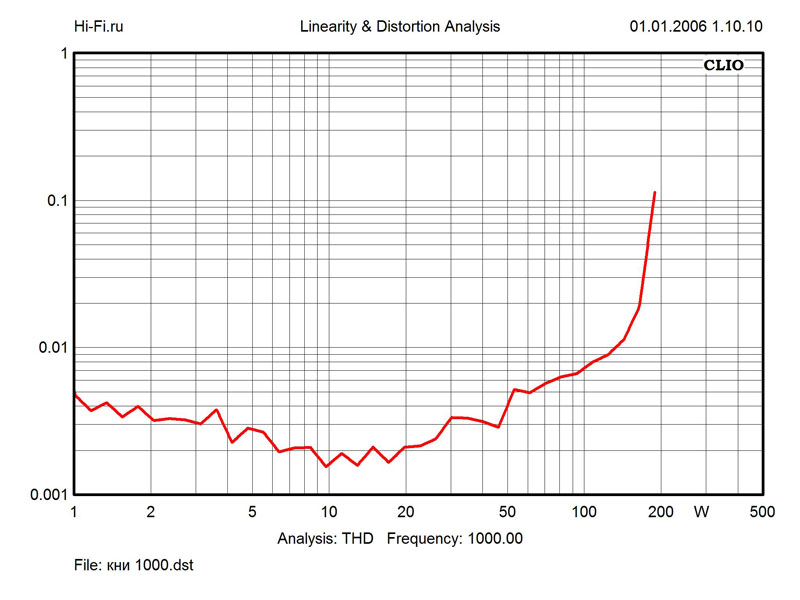Click the Frequency: 1000.00 text

(x=454, y=538)
